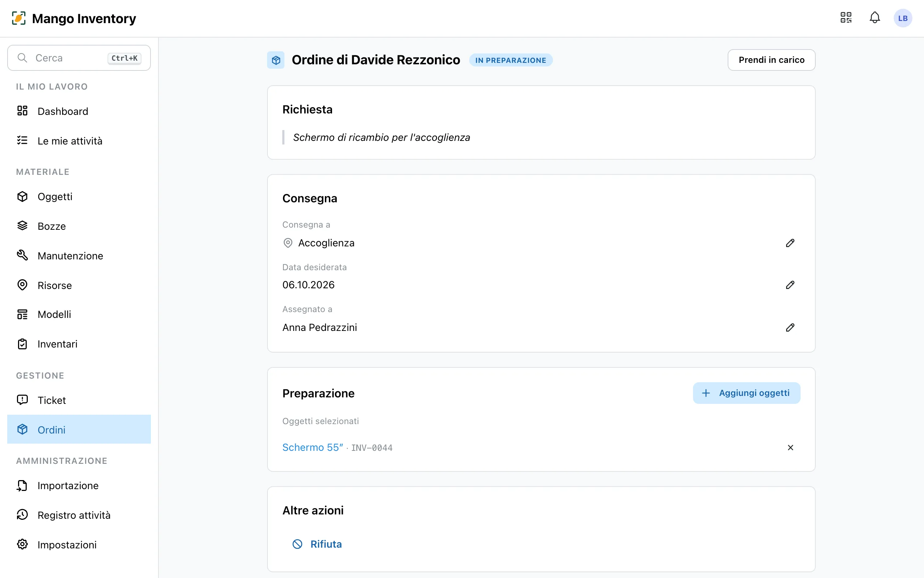This screenshot has height=578, width=924.
Task: Edit assignee Anna Pedrazzini
Action: [790, 328]
